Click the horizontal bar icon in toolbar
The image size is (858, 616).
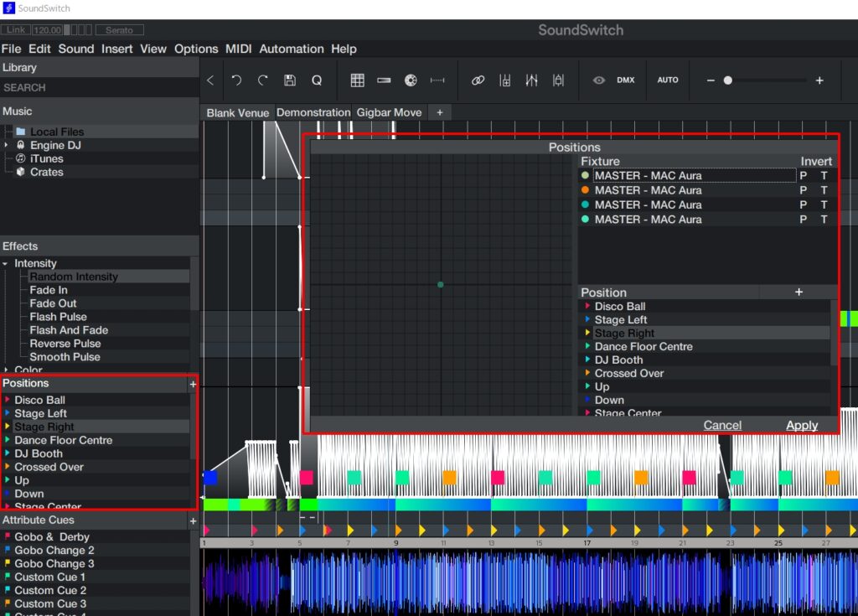[x=384, y=80]
